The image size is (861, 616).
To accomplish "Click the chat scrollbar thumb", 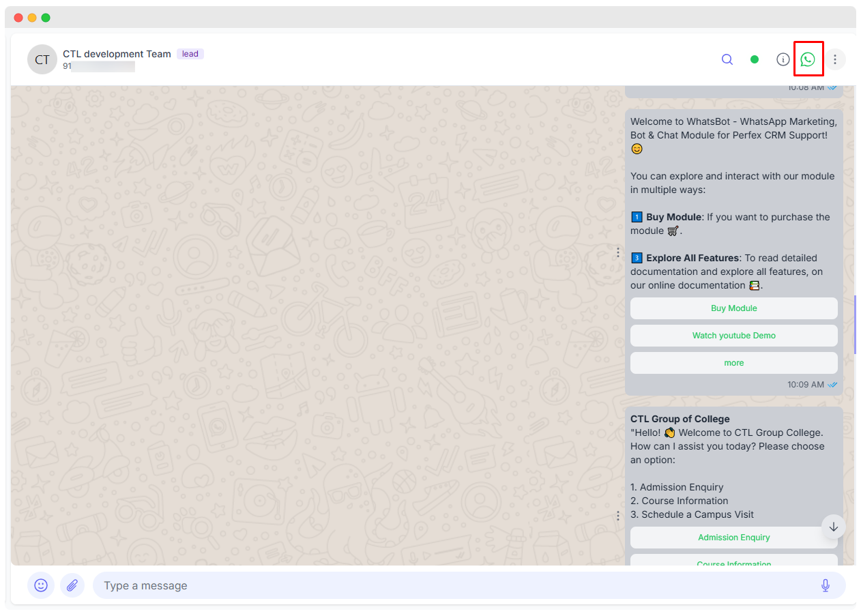I will 855,325.
